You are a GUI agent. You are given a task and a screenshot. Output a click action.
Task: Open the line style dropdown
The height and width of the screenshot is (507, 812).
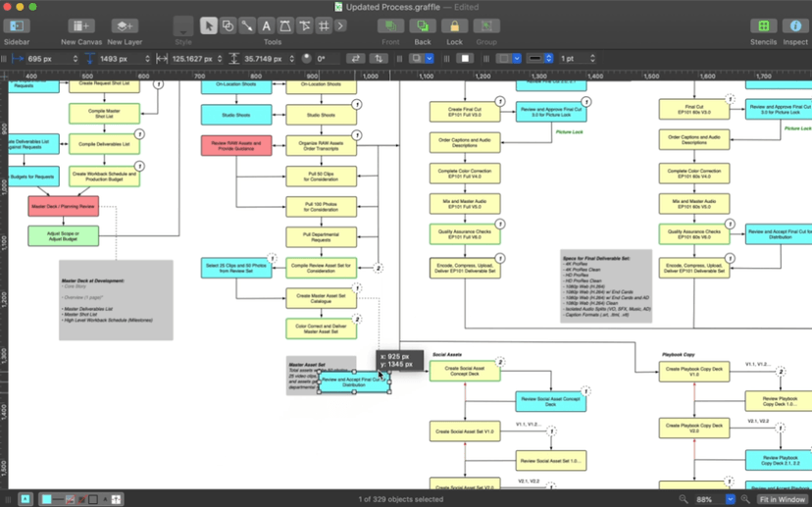coord(549,59)
